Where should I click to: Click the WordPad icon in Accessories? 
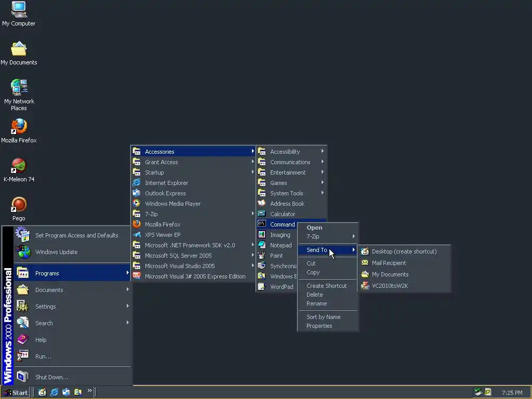pyautogui.click(x=262, y=286)
